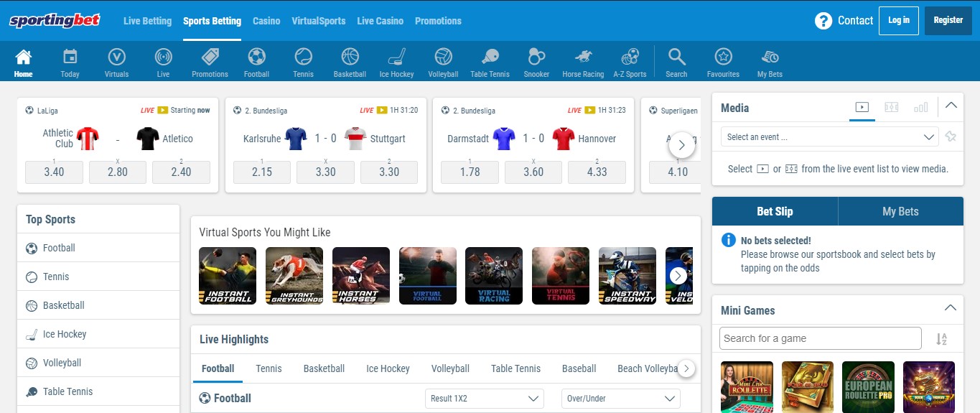Open Instant Speedway game thumbnail
980x413 pixels.
pos(627,276)
